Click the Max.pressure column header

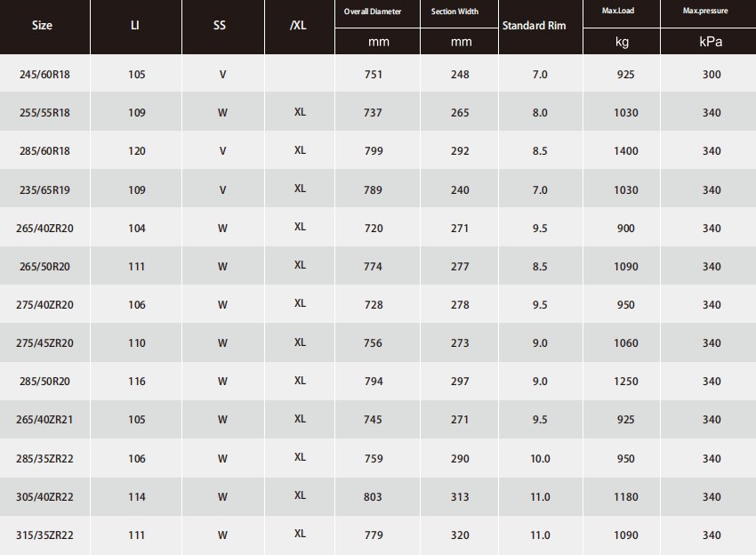707,12
